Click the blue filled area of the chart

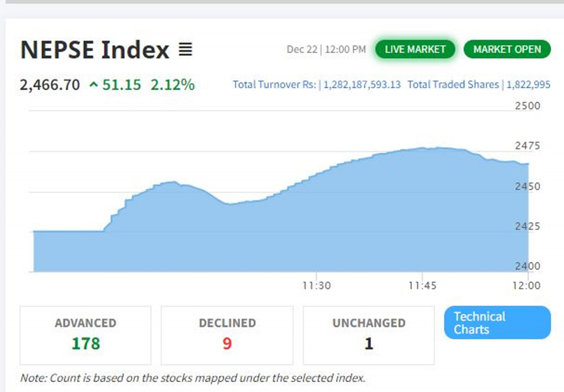click(282, 235)
